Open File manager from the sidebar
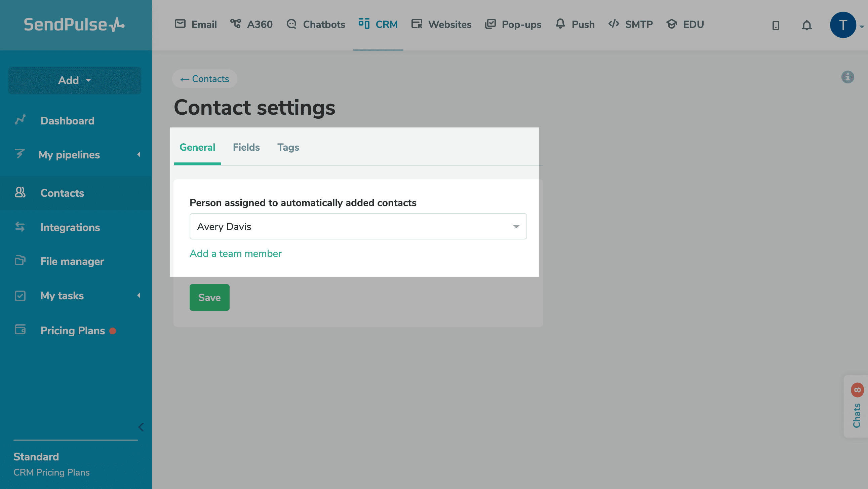This screenshot has height=489, width=868. (x=72, y=262)
